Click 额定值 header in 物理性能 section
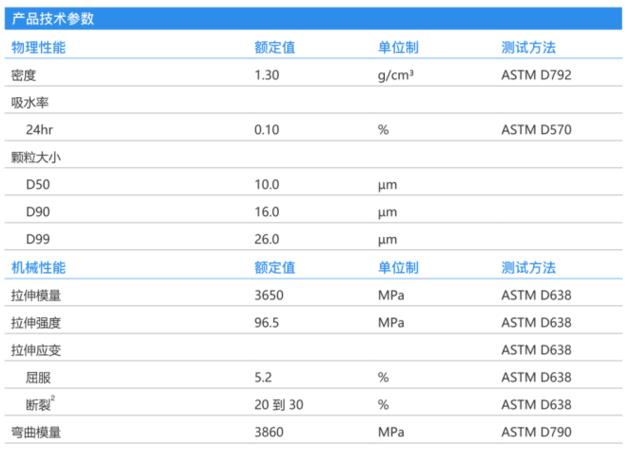 coord(274,47)
